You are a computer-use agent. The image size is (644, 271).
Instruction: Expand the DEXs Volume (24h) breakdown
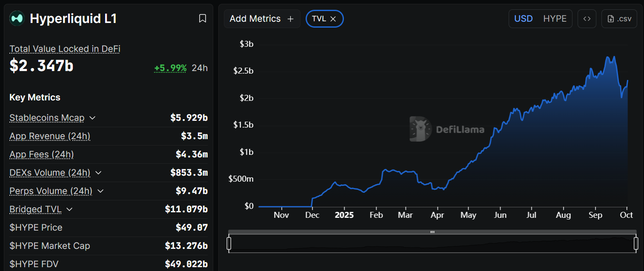98,173
